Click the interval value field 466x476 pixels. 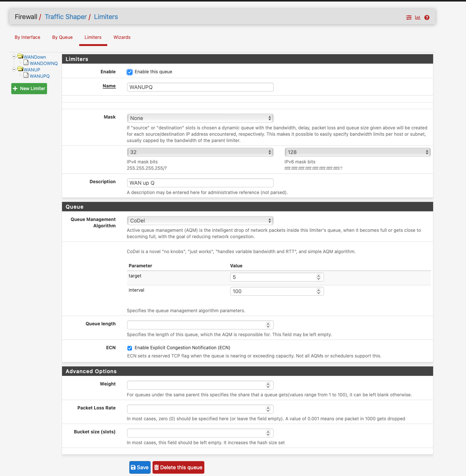277,291
